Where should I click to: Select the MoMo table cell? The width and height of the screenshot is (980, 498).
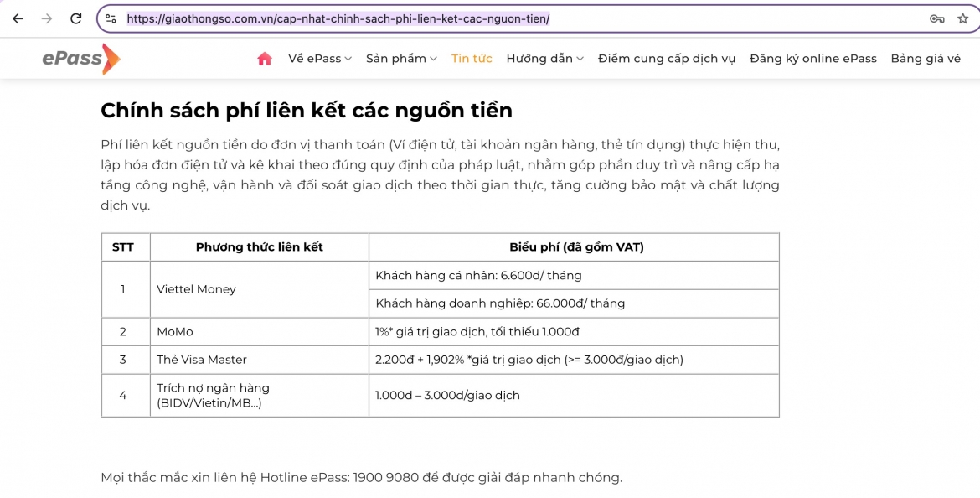tap(260, 332)
